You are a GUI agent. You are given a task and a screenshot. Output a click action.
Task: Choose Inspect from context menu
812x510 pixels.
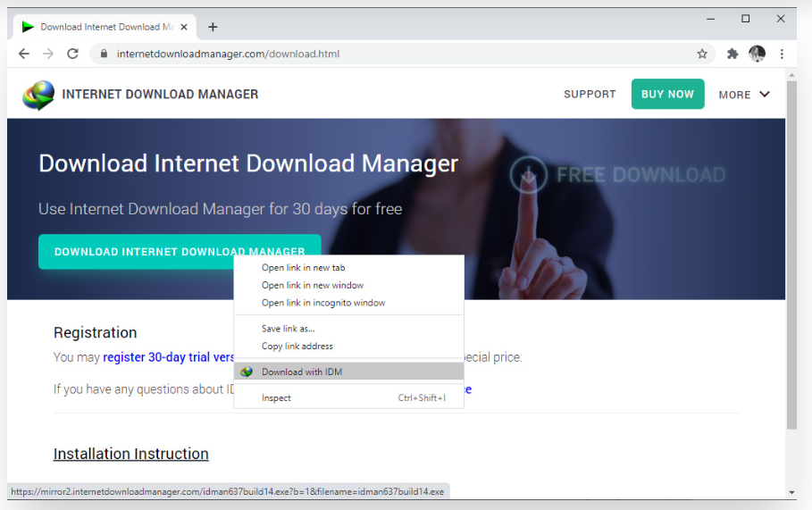click(x=348, y=397)
